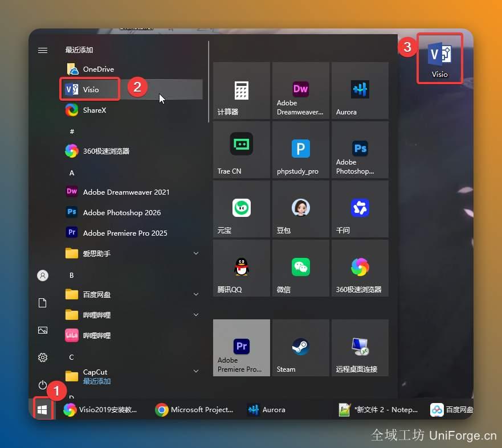Launch the 微信 WeChat tile

click(301, 268)
